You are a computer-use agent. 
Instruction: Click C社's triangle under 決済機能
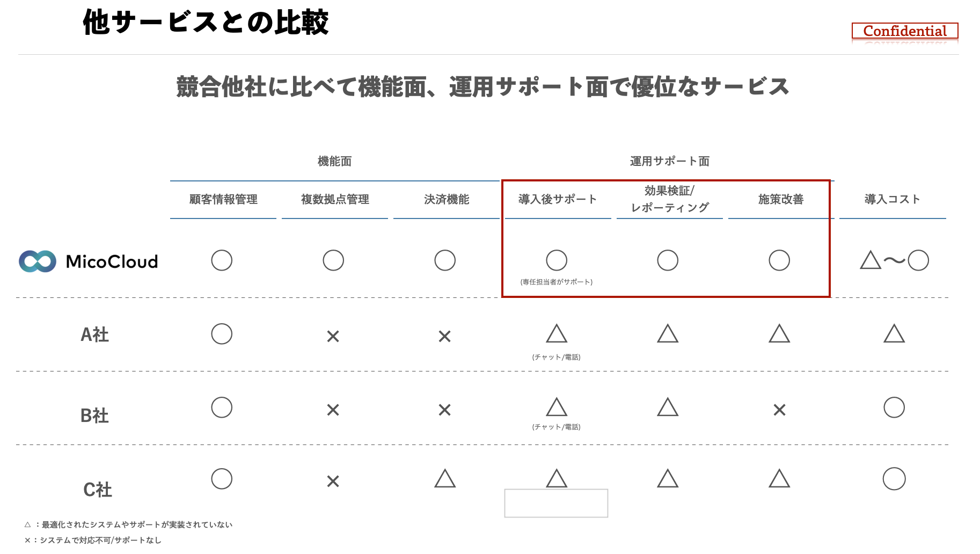[445, 479]
